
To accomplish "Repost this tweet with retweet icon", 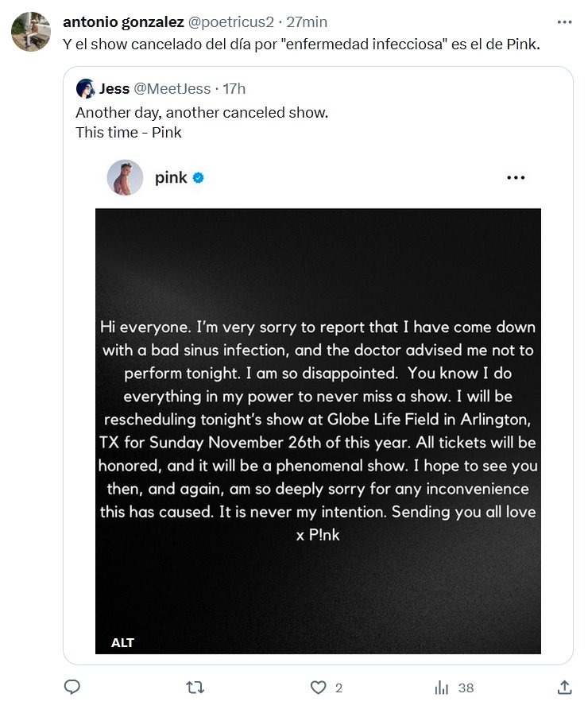I will coord(193,688).
